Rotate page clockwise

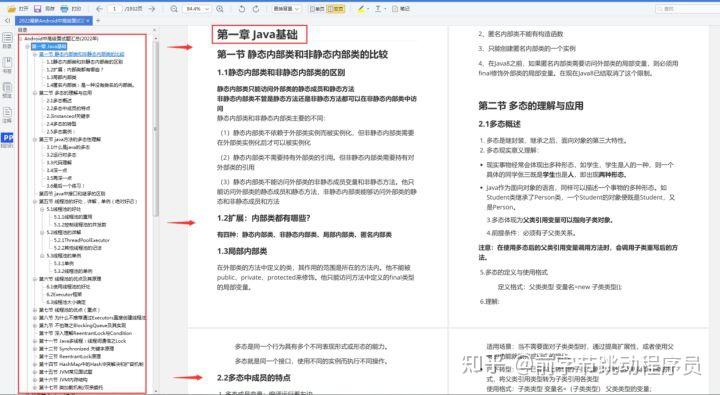(x=256, y=9)
